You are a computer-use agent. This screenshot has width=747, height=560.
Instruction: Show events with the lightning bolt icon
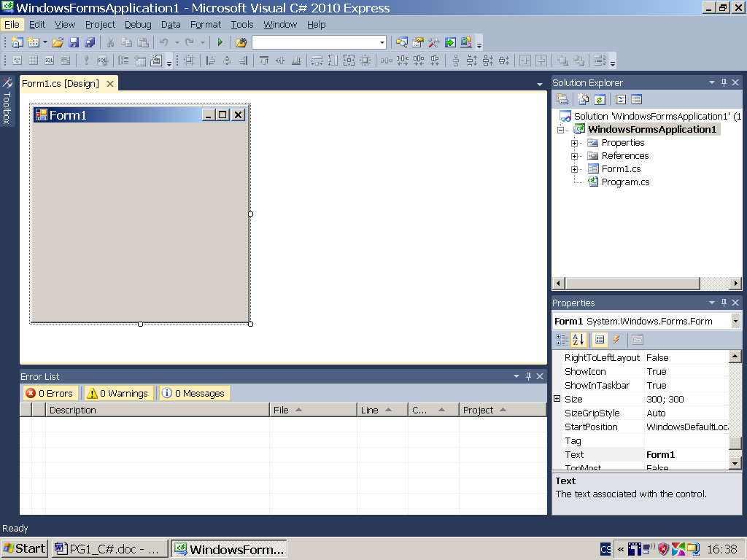(x=616, y=340)
